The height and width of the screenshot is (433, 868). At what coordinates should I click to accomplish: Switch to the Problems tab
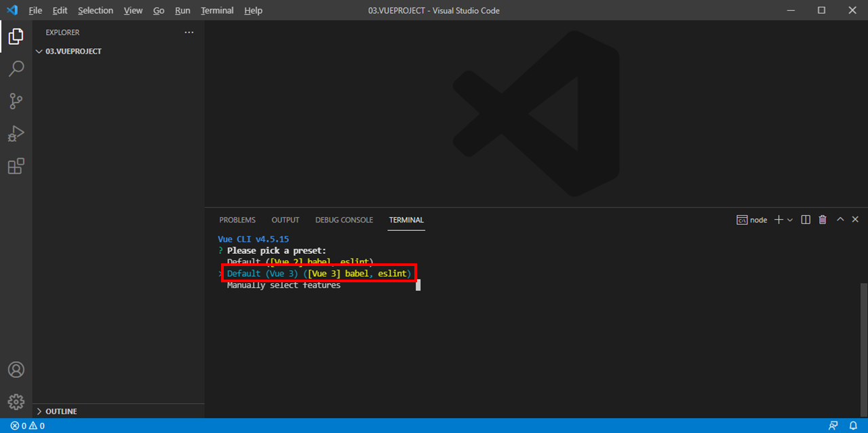click(237, 220)
